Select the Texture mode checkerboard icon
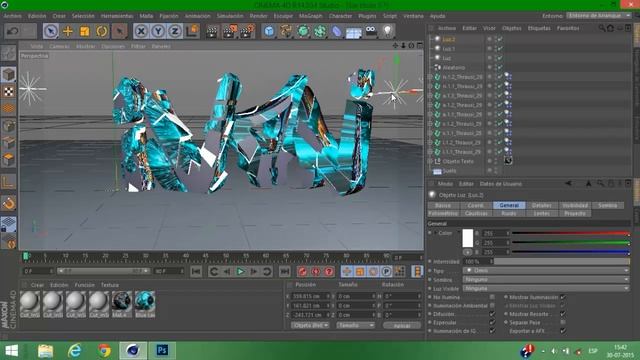This screenshot has width=640, height=360. (x=9, y=91)
